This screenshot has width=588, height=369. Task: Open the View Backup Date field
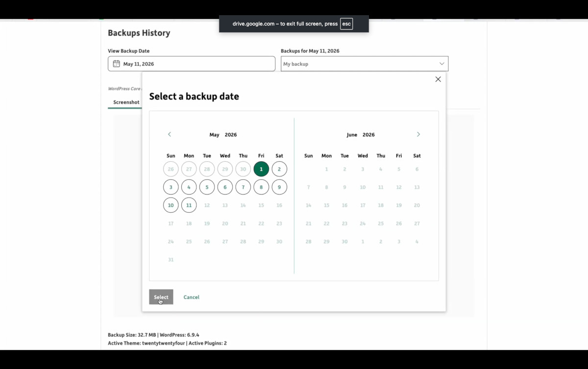click(192, 64)
